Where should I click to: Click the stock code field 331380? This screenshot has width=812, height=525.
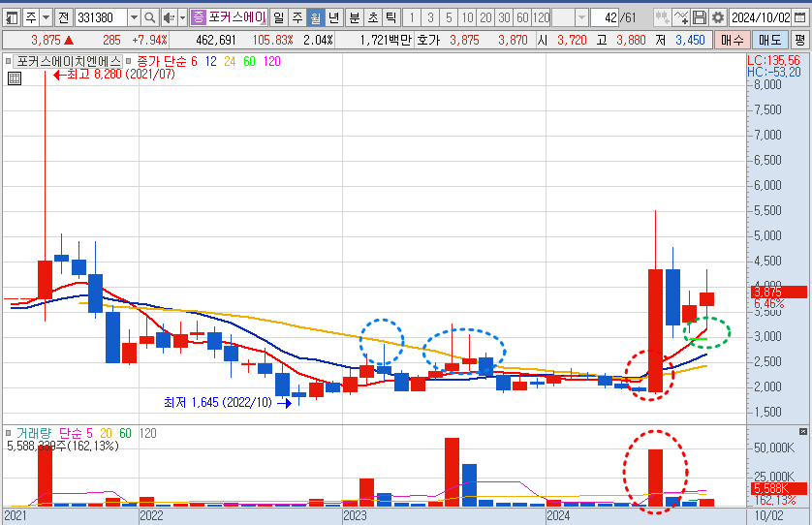(x=101, y=18)
